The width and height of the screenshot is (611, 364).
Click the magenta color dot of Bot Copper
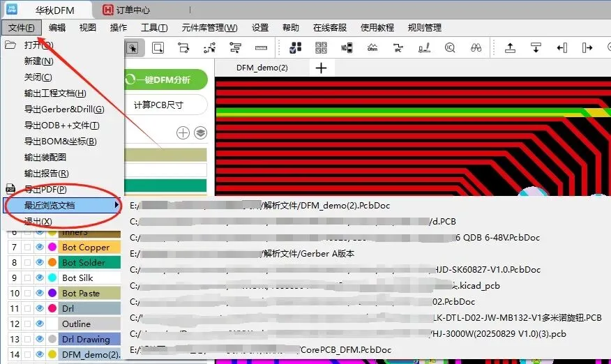(52, 247)
